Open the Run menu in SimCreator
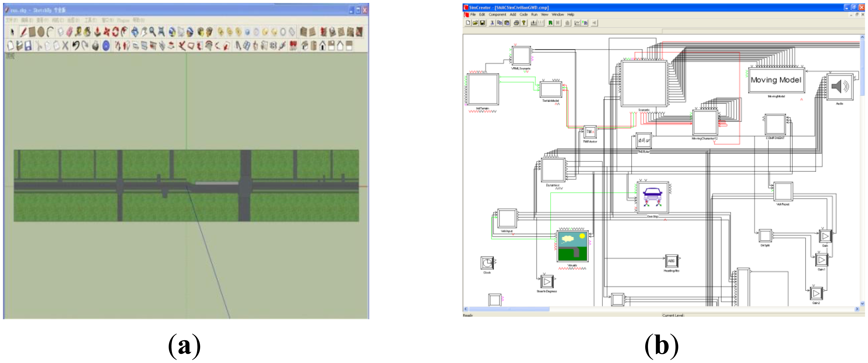 (534, 14)
